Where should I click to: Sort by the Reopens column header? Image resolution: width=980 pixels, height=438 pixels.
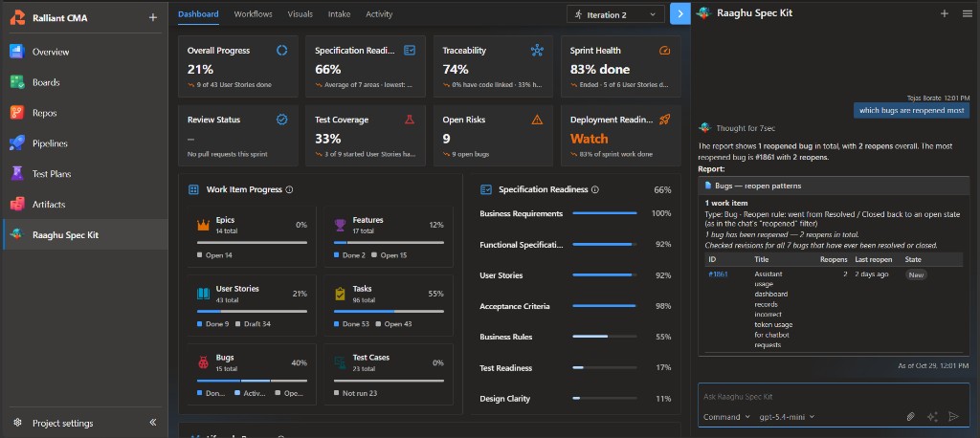tap(834, 259)
